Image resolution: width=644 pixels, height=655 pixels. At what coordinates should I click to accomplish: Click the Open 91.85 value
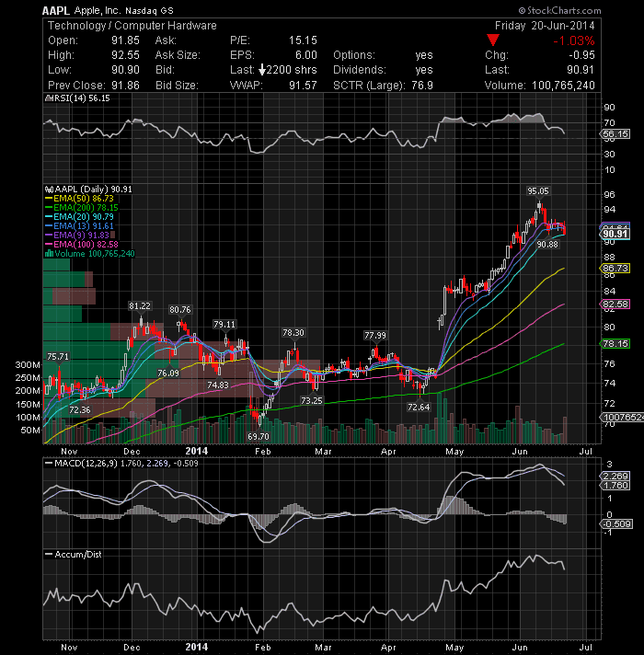point(125,40)
